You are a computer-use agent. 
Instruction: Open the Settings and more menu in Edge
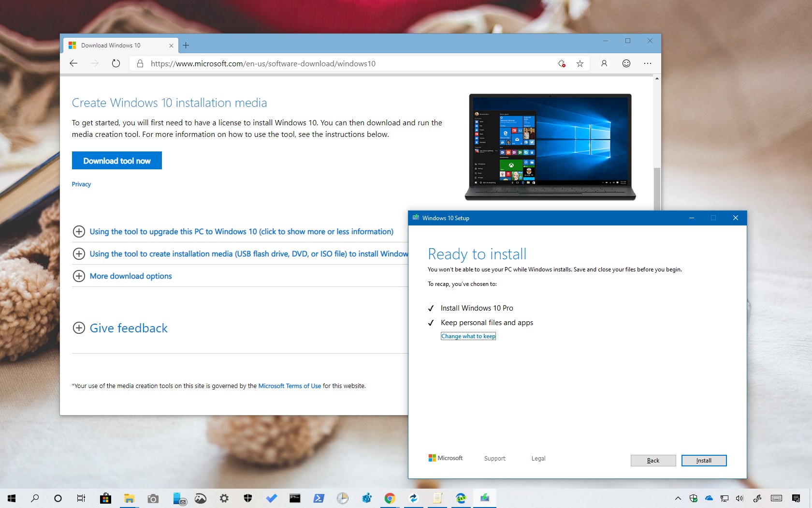(648, 63)
